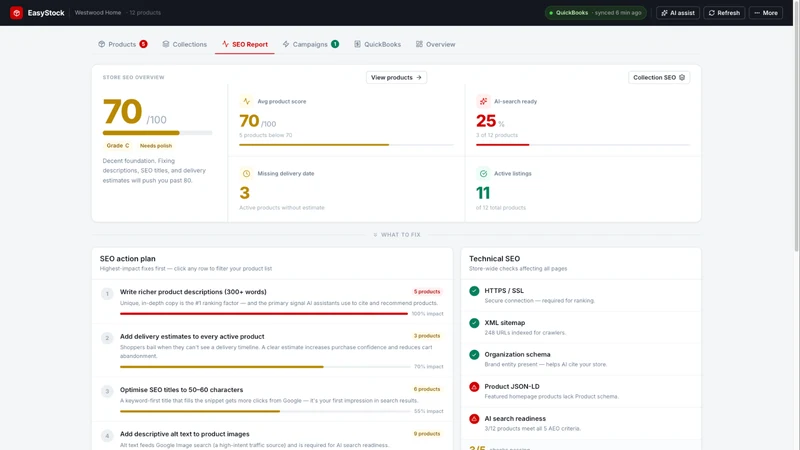This screenshot has height=450, width=800.
Task: Open the Products tab
Action: pos(122,44)
